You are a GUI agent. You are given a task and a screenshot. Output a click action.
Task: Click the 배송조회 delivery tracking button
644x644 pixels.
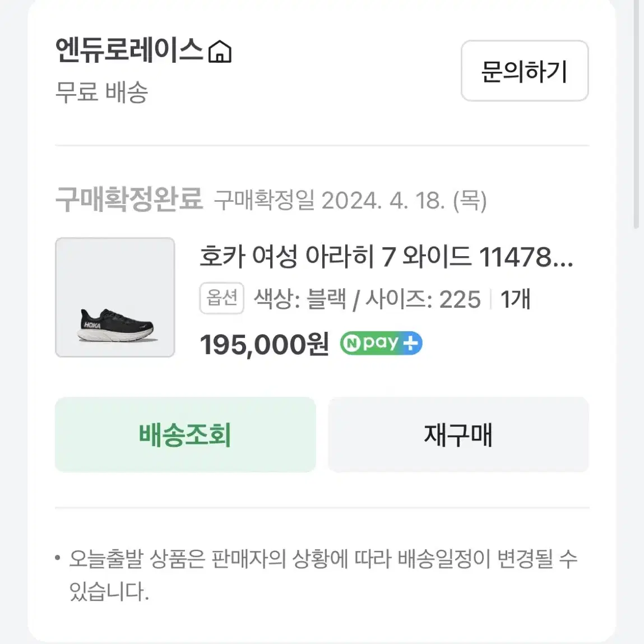(185, 434)
